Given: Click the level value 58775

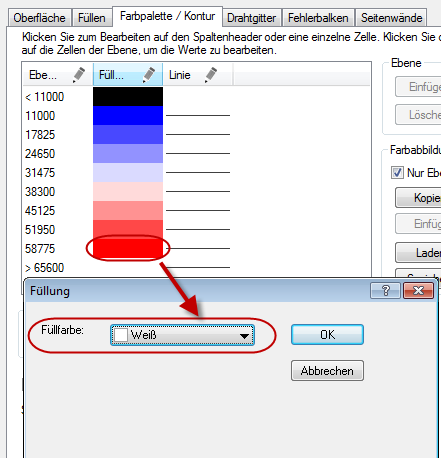Looking at the screenshot, I should (x=40, y=249).
